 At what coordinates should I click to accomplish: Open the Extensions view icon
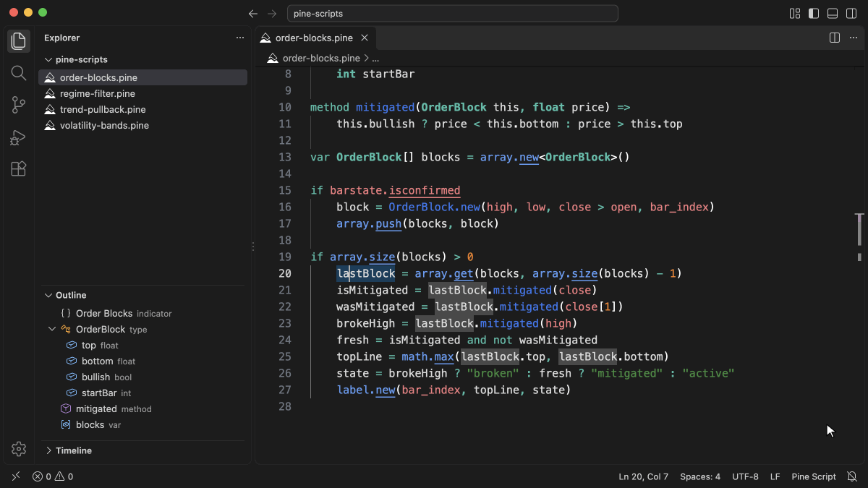coord(19,168)
